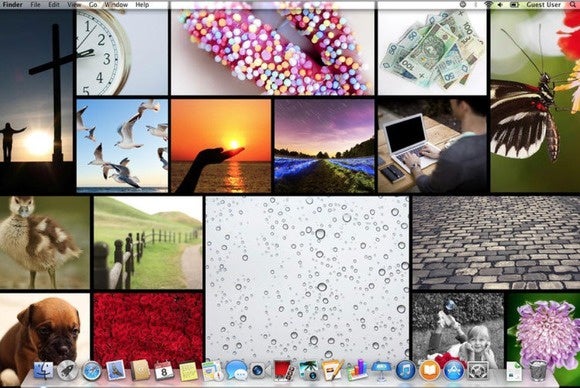
Task: Click the Time Machine clock icon
Action: click(463, 4)
